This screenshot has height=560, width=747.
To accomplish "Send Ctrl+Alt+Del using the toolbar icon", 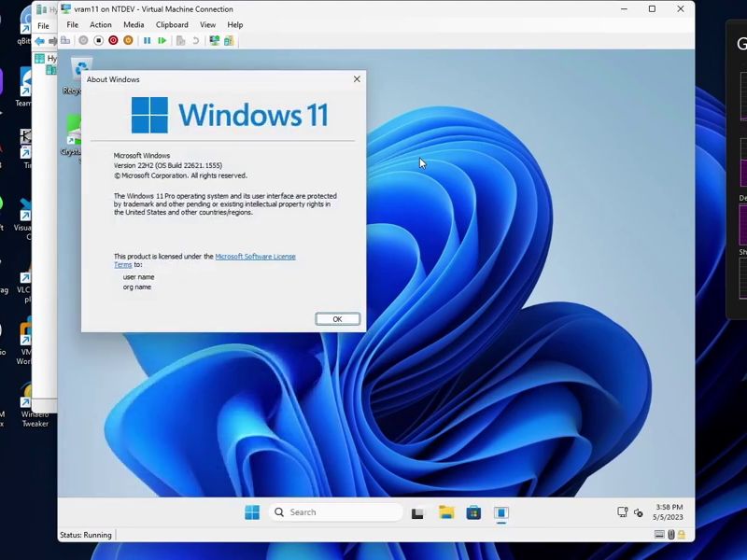I will (x=65, y=41).
